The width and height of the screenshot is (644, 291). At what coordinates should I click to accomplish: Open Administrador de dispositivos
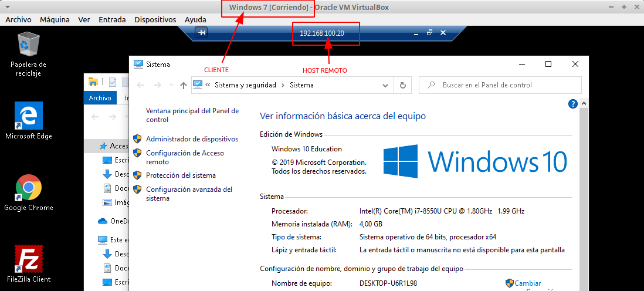(x=192, y=139)
